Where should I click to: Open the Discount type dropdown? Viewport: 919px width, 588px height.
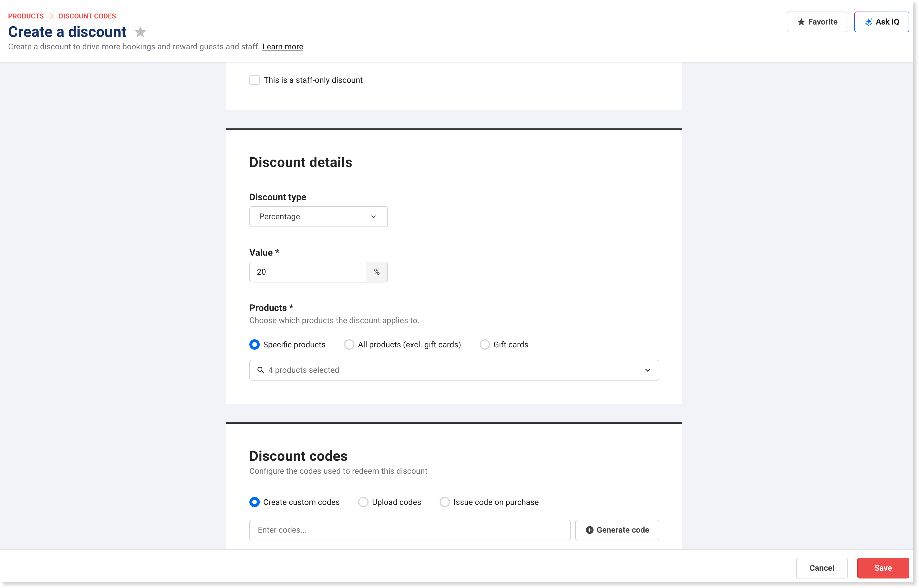click(x=318, y=217)
